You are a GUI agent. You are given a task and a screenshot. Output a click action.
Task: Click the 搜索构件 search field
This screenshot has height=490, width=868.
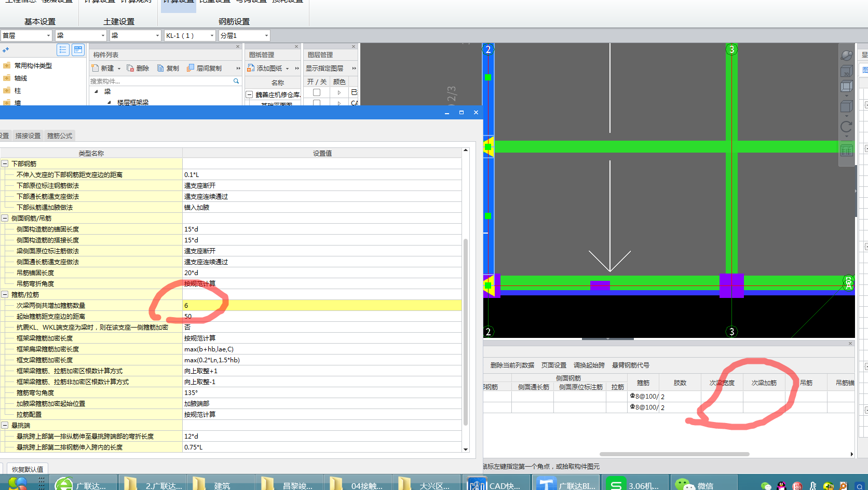[161, 81]
